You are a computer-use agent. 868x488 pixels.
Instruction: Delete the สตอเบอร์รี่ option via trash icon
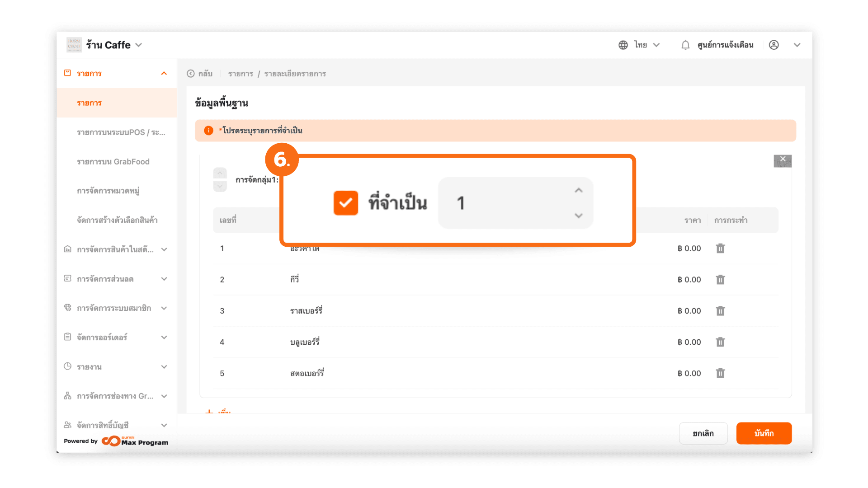pos(720,373)
